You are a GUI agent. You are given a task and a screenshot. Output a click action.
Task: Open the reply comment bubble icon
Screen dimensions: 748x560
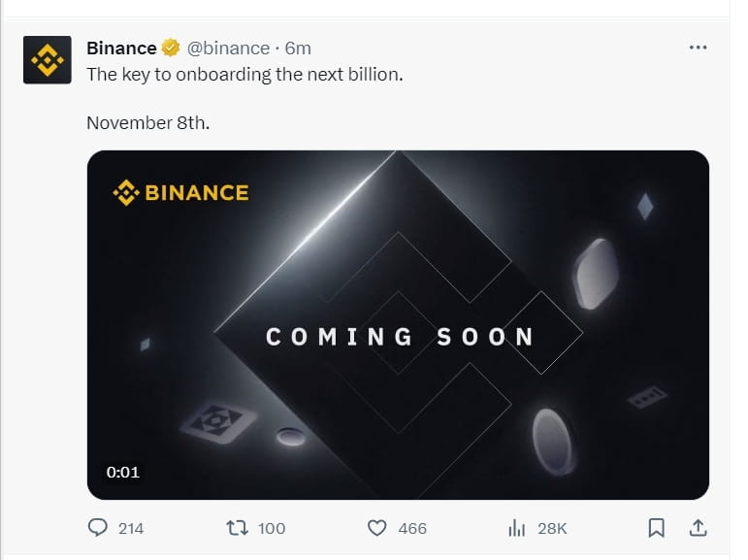pos(98,528)
